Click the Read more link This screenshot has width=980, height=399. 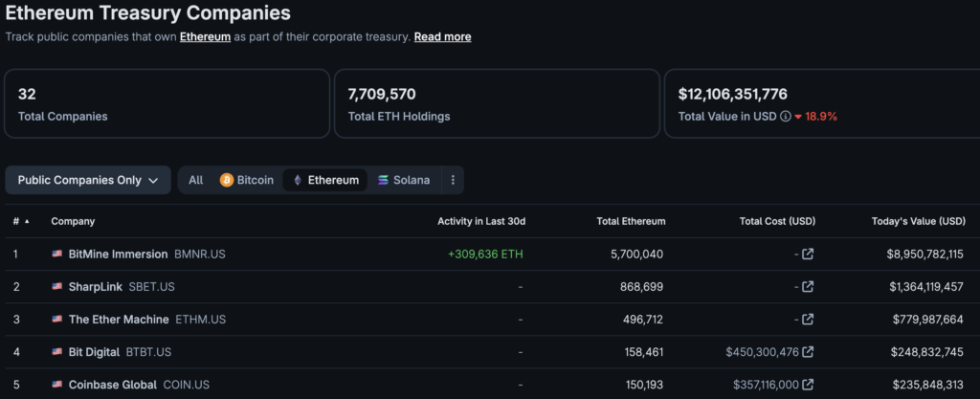tap(442, 37)
